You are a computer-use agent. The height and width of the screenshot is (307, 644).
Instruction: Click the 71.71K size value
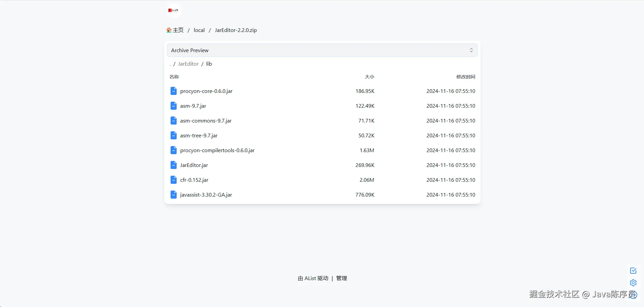point(366,121)
